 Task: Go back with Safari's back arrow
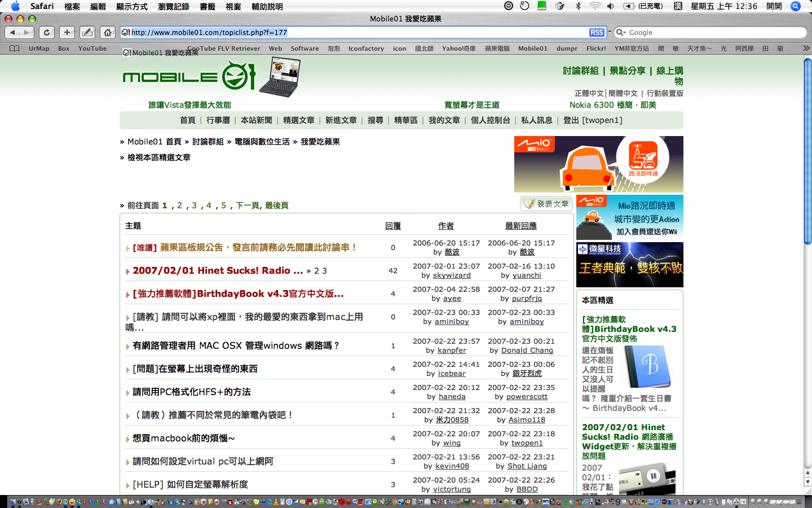pos(12,32)
